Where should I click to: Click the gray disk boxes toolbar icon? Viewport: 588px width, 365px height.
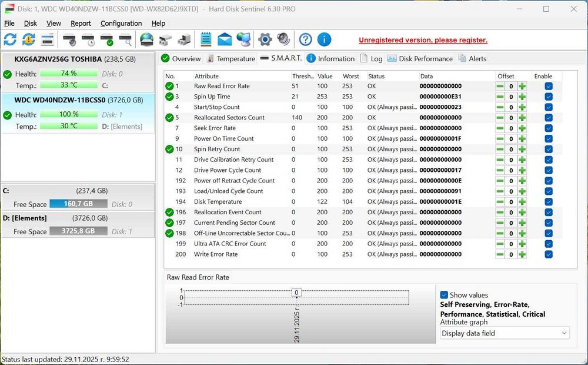pyautogui.click(x=165, y=40)
